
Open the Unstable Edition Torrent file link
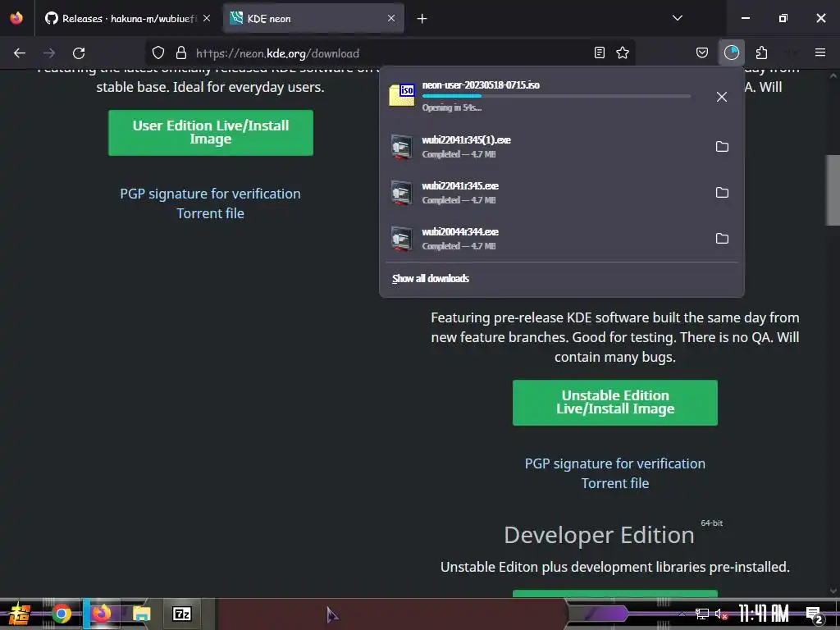pos(615,483)
